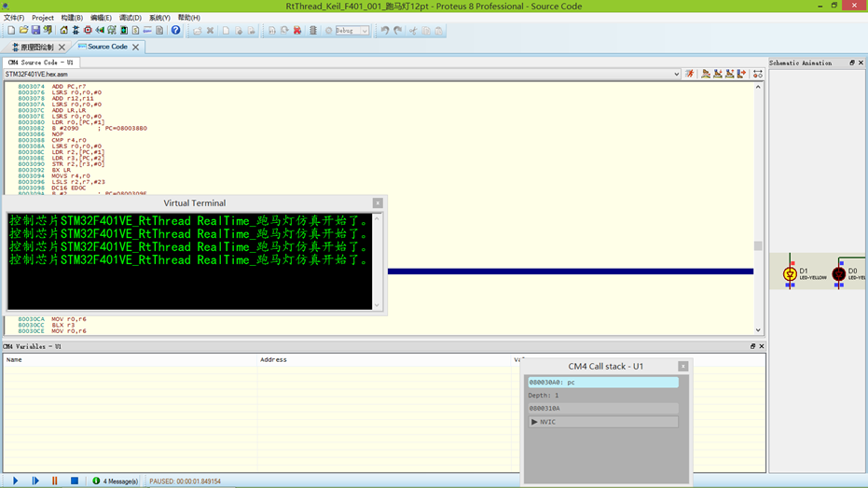Image resolution: width=868 pixels, height=488 pixels.
Task: Open the STM32F401VE.hex.asm source file dropdown
Action: [x=677, y=75]
